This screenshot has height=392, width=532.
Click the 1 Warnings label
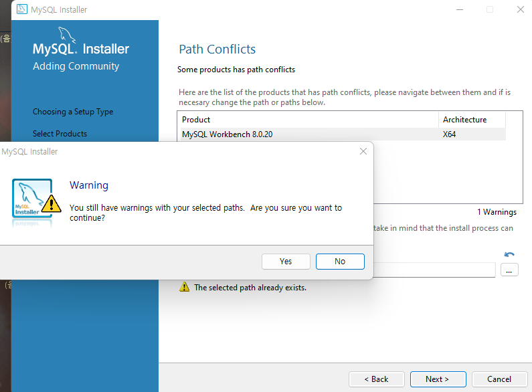coord(497,212)
